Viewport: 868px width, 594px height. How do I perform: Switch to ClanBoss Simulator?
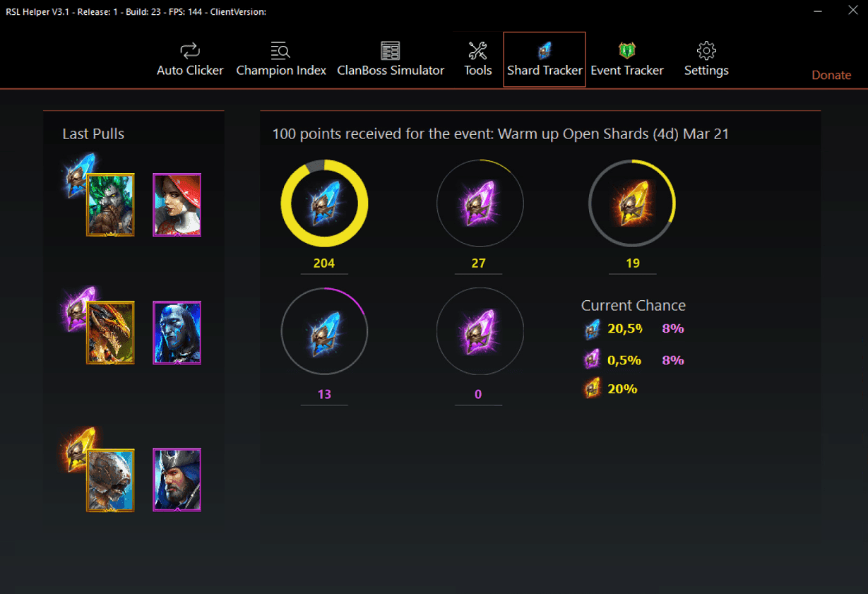pos(391,59)
